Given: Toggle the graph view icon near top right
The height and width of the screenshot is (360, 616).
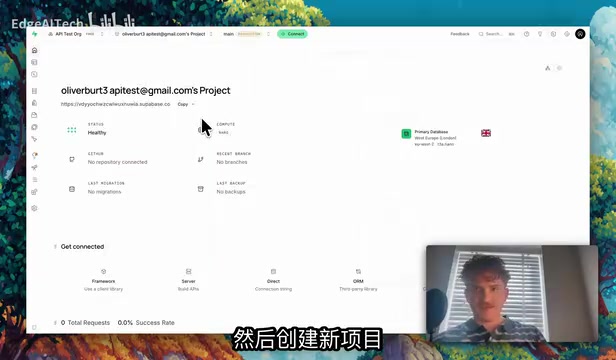Looking at the screenshot, I should (x=548, y=68).
